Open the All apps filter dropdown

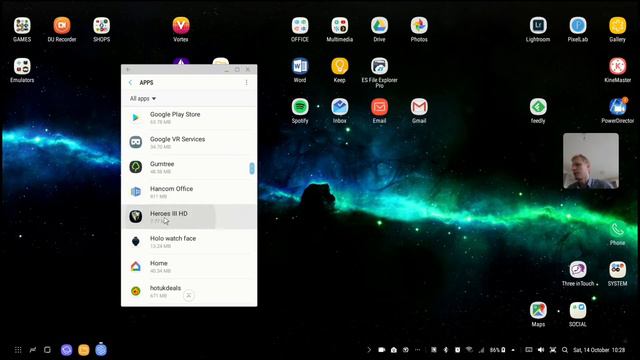(143, 99)
